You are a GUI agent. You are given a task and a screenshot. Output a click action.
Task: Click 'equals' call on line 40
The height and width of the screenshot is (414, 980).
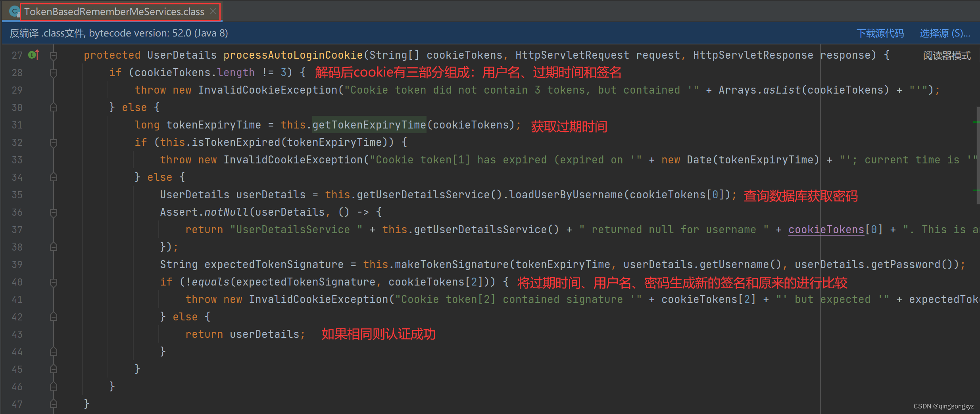pyautogui.click(x=211, y=282)
